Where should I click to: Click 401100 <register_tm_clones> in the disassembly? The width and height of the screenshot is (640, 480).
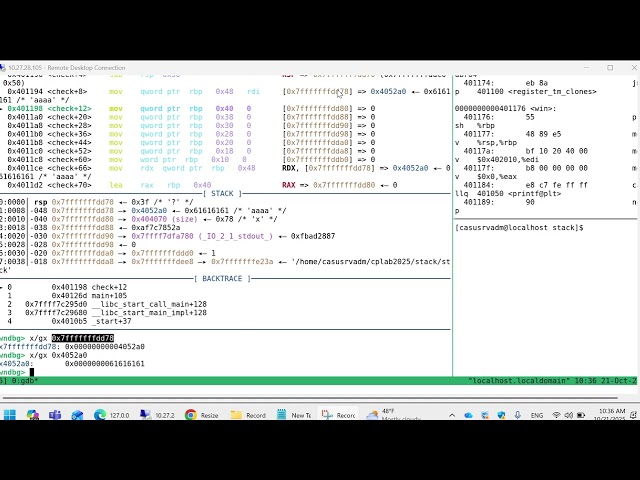[537, 91]
